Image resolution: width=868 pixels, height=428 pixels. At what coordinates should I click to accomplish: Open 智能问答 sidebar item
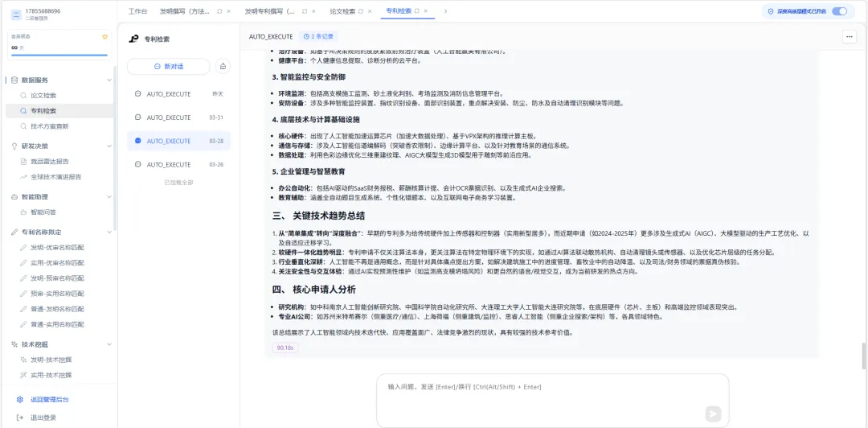[43, 212]
